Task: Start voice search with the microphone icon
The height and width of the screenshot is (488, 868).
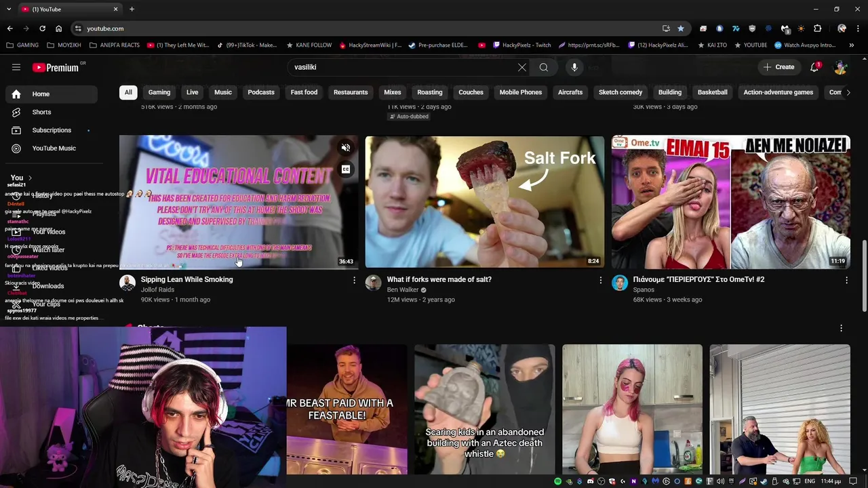Action: point(574,67)
